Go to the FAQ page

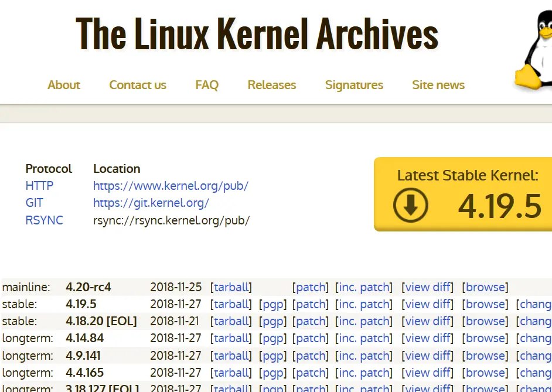[207, 85]
